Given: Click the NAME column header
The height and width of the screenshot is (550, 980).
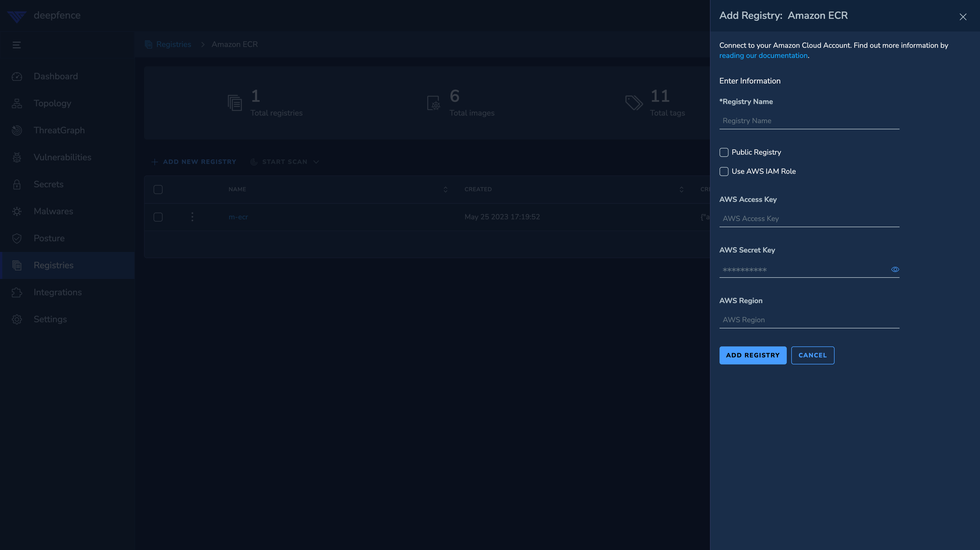Looking at the screenshot, I should click(237, 190).
